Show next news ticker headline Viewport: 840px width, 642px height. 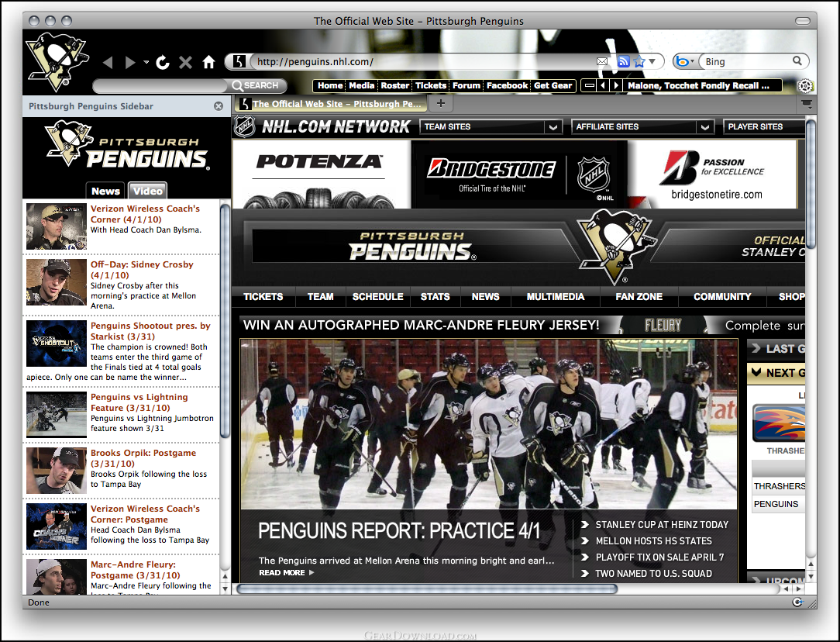tap(616, 86)
